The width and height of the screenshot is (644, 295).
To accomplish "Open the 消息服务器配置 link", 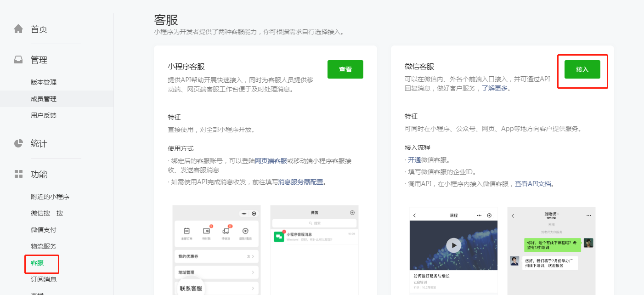I will point(301,182).
